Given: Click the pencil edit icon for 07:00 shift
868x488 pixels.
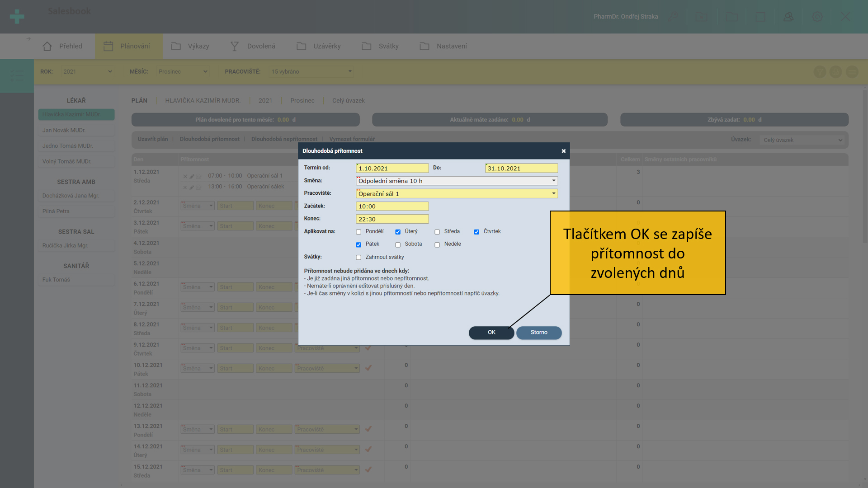Looking at the screenshot, I should [192, 176].
